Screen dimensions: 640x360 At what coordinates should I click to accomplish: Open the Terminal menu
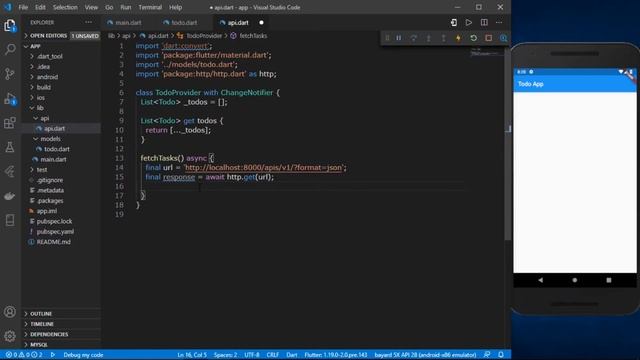(150, 7)
